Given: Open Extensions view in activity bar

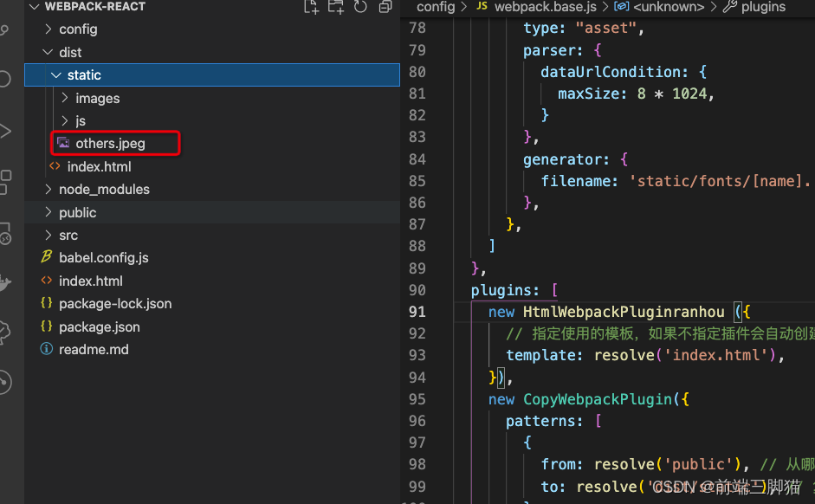Looking at the screenshot, I should (x=5, y=182).
